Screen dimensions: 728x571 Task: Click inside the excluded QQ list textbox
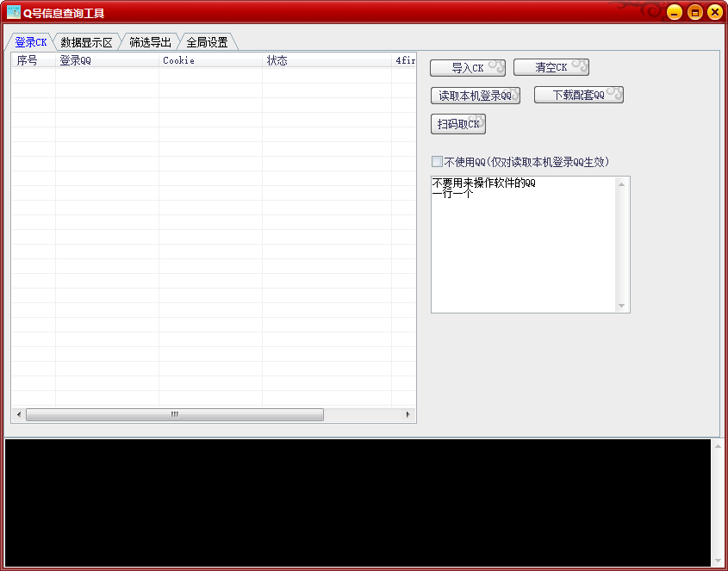coord(523,245)
